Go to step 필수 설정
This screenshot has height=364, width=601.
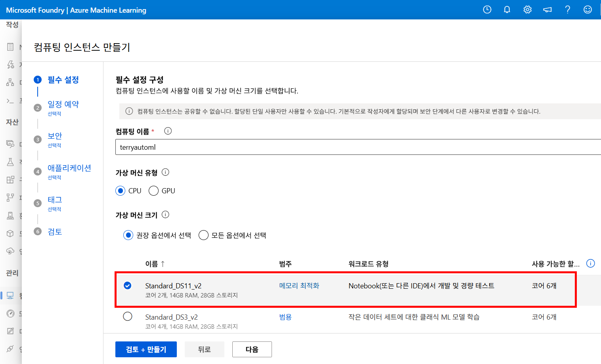[63, 80]
